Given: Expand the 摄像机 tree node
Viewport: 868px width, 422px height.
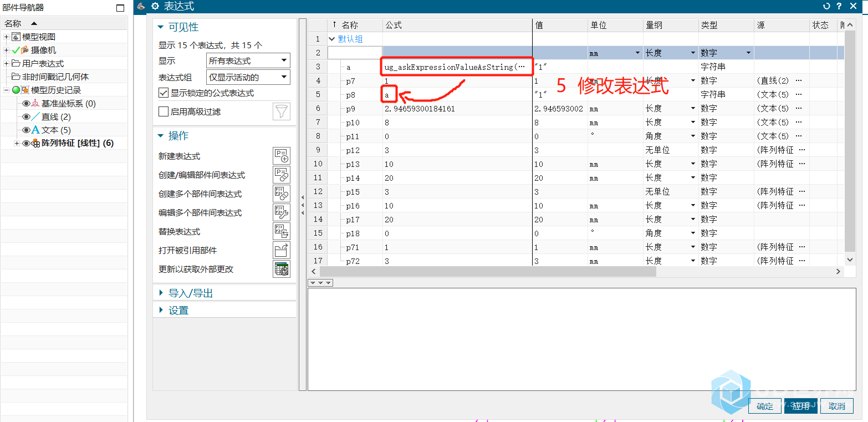Looking at the screenshot, I should [7, 50].
